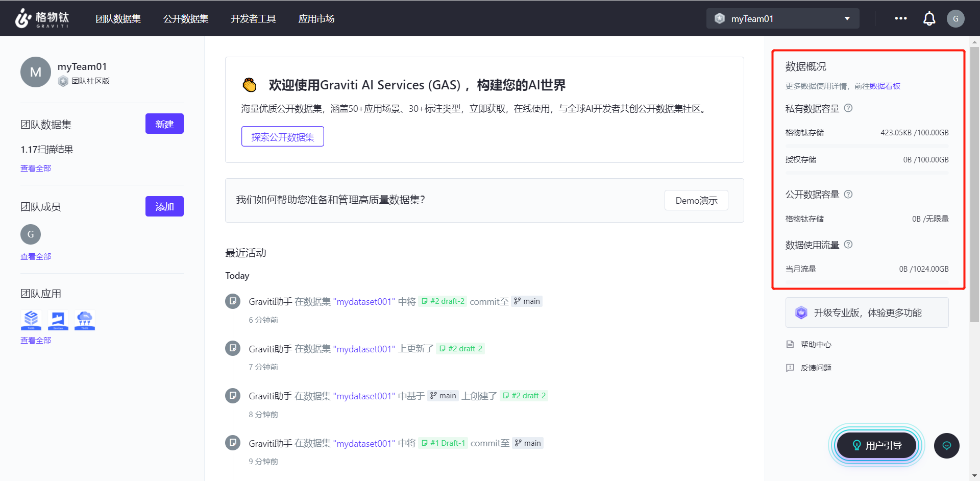Image resolution: width=980 pixels, height=481 pixels.
Task: Click the 0B /1024.00GB traffic value
Action: pyautogui.click(x=924, y=269)
